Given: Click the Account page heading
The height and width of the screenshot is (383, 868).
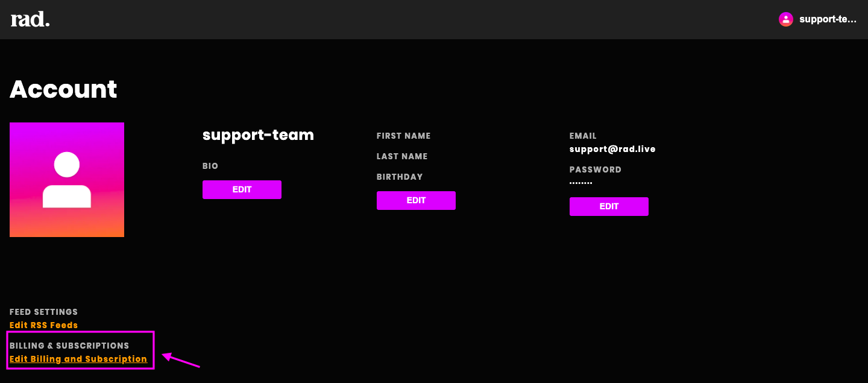Looking at the screenshot, I should [63, 89].
